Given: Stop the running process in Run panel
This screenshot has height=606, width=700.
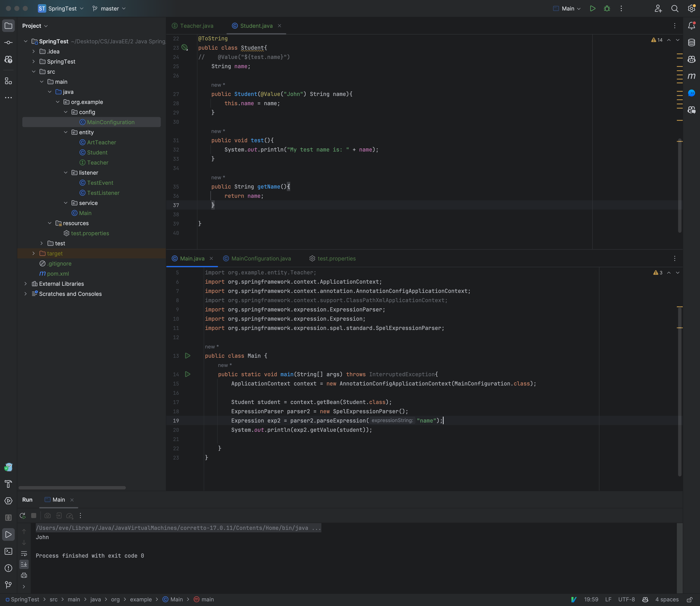Looking at the screenshot, I should point(33,516).
